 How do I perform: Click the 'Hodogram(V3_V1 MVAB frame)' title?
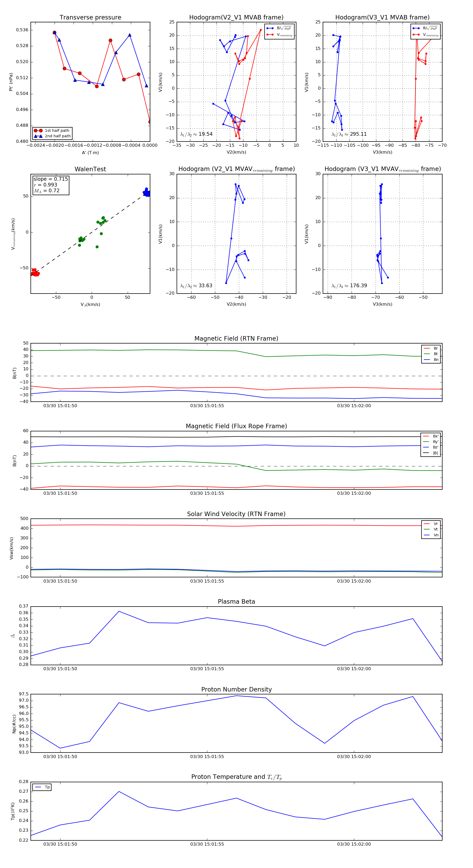click(382, 18)
